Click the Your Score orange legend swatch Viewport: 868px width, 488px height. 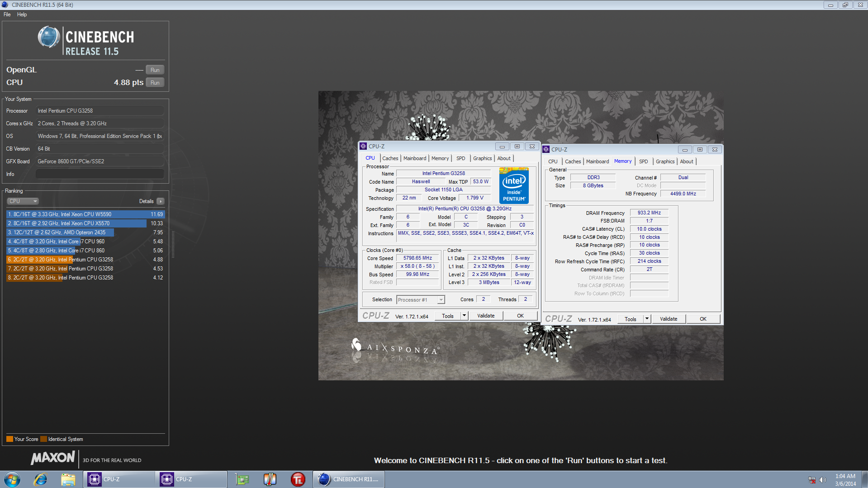(x=9, y=439)
